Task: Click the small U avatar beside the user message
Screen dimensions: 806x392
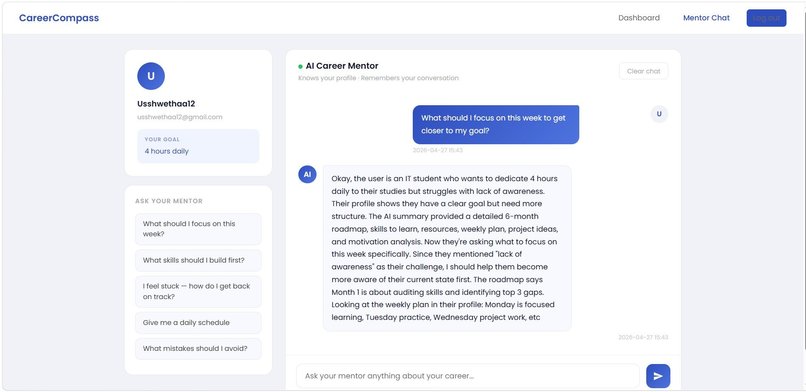Action: pyautogui.click(x=659, y=114)
